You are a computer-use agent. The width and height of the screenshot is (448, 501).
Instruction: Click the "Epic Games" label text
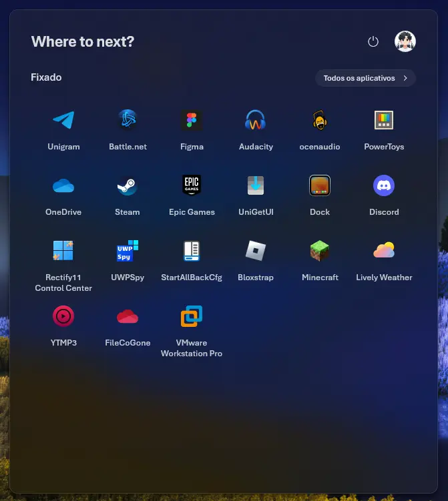192,212
